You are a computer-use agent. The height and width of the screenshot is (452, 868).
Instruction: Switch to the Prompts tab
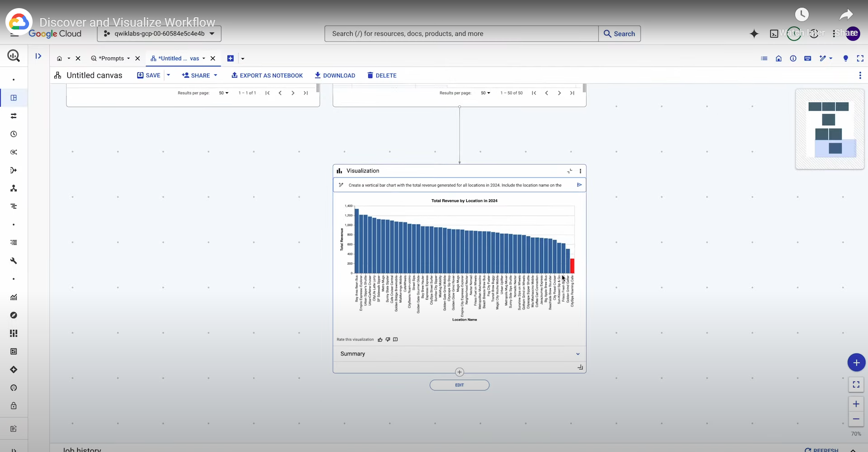111,58
